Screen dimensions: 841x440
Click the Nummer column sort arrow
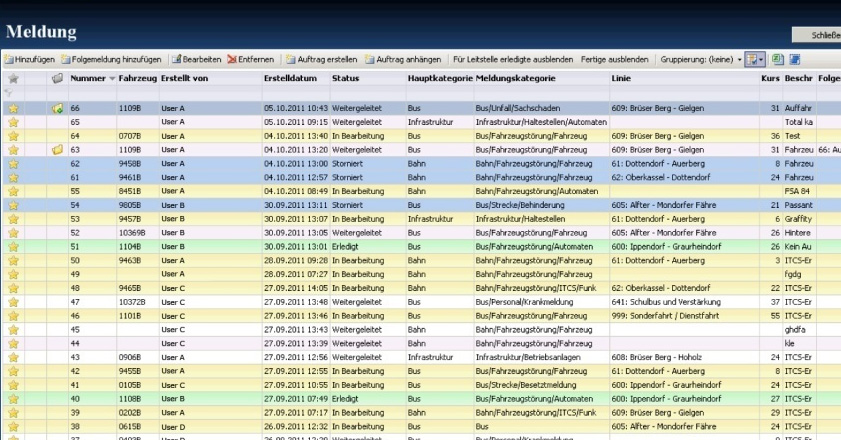(112, 79)
